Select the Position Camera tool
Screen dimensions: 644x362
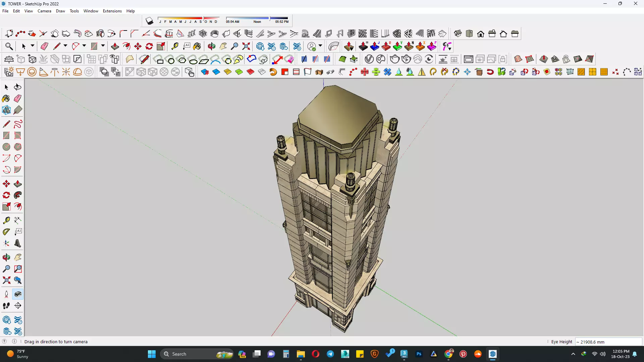coord(6,294)
